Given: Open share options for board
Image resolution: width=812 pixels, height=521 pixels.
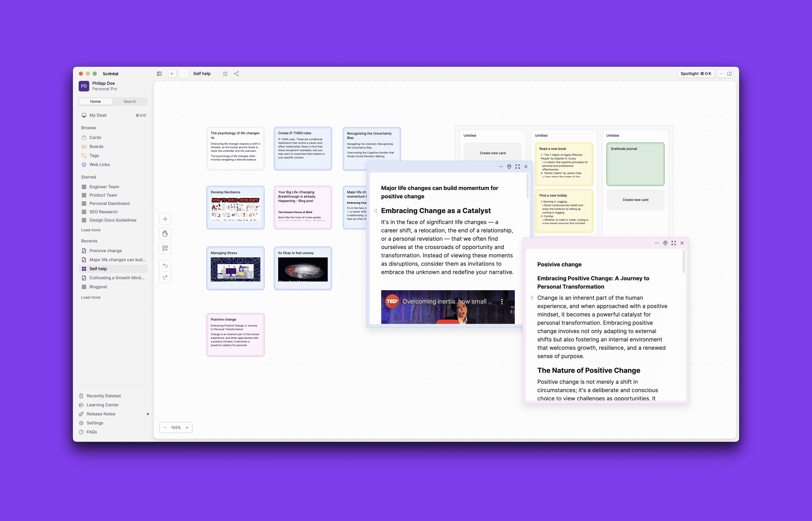Looking at the screenshot, I should pos(236,74).
